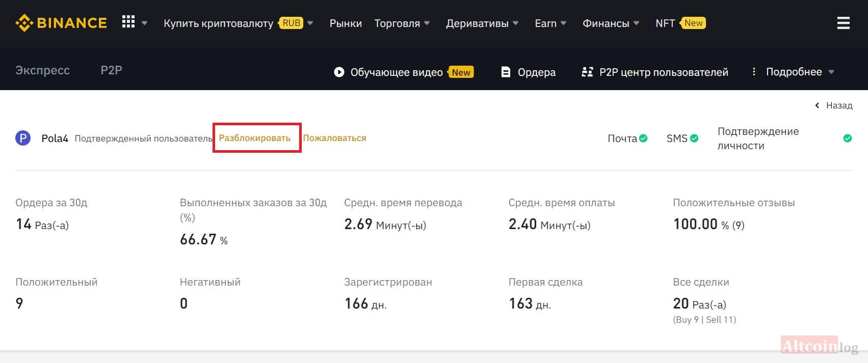Click the Пожаловаться link

pyautogui.click(x=334, y=138)
